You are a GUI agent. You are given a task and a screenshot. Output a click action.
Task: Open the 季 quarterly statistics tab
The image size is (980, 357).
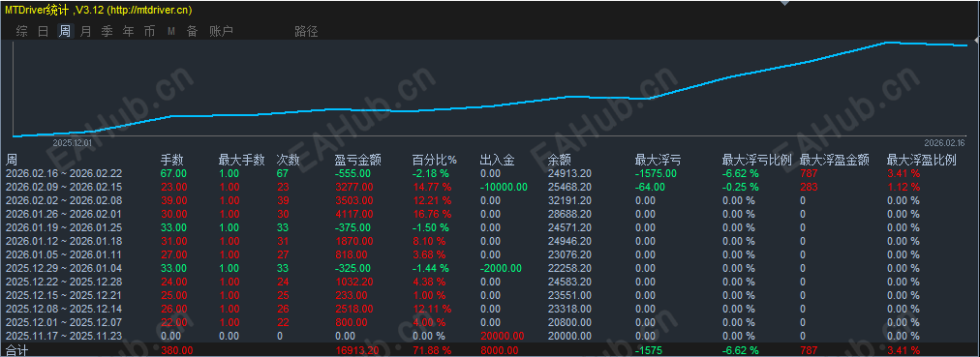tap(107, 31)
